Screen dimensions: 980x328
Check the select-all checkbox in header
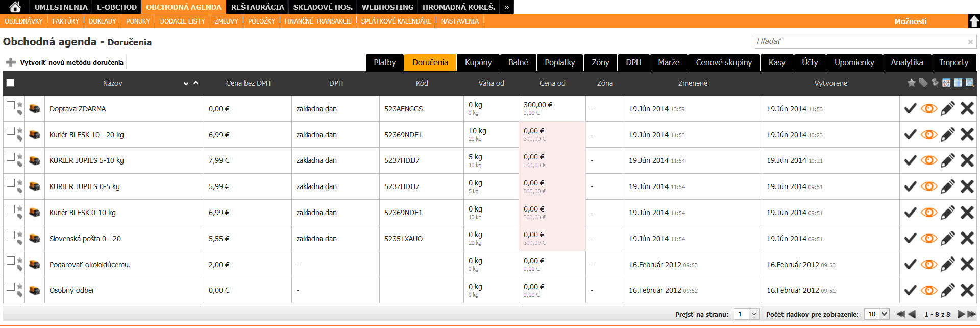point(10,83)
